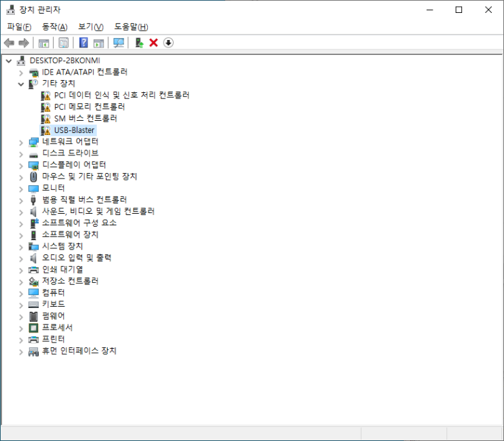Collapse the 기타 장치 category
Viewport: 504px width, 441px height.
21,84
